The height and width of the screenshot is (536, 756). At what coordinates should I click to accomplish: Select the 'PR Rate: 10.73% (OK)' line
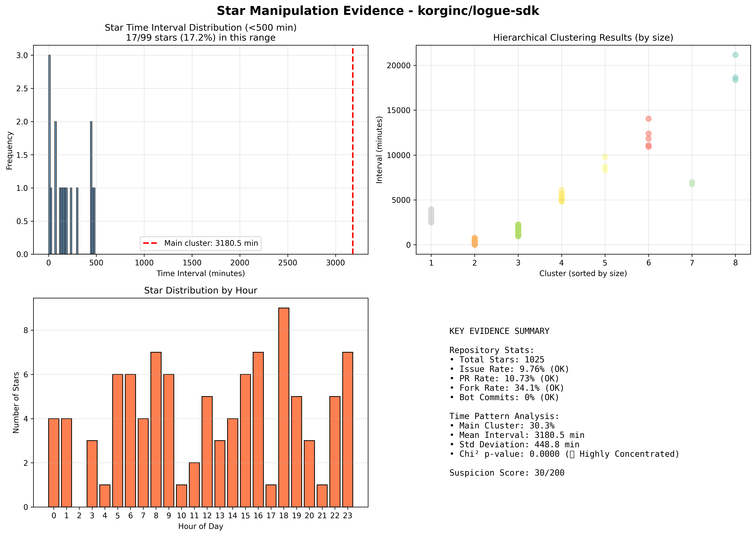click(x=504, y=379)
